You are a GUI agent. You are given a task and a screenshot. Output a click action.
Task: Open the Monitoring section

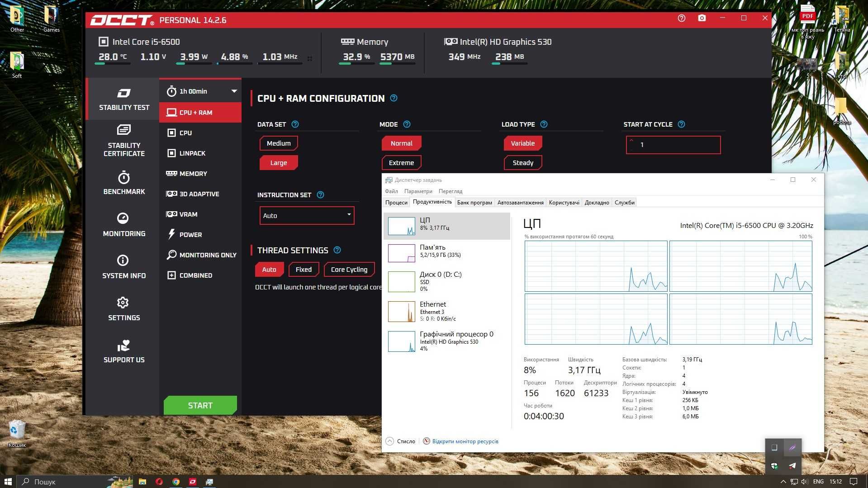(124, 225)
